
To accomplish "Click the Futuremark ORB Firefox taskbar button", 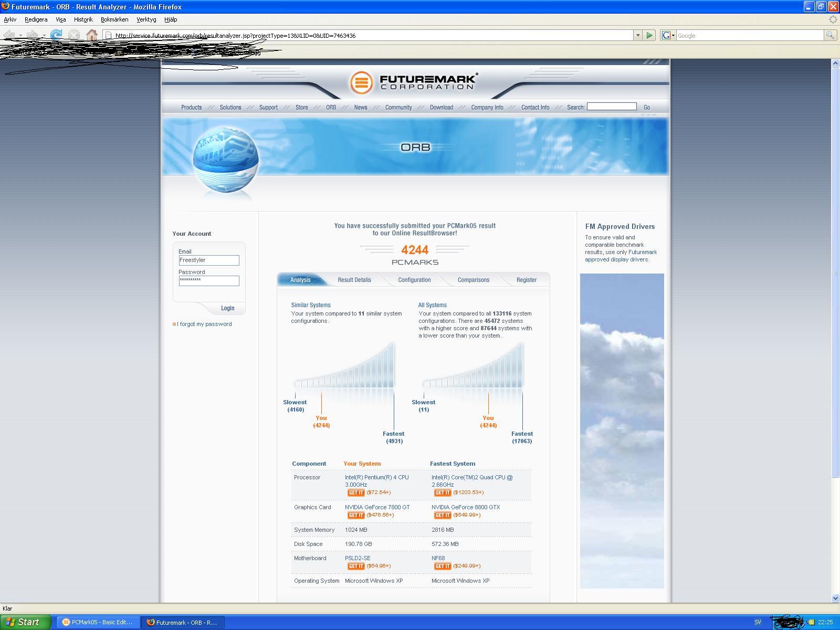I will click(183, 622).
